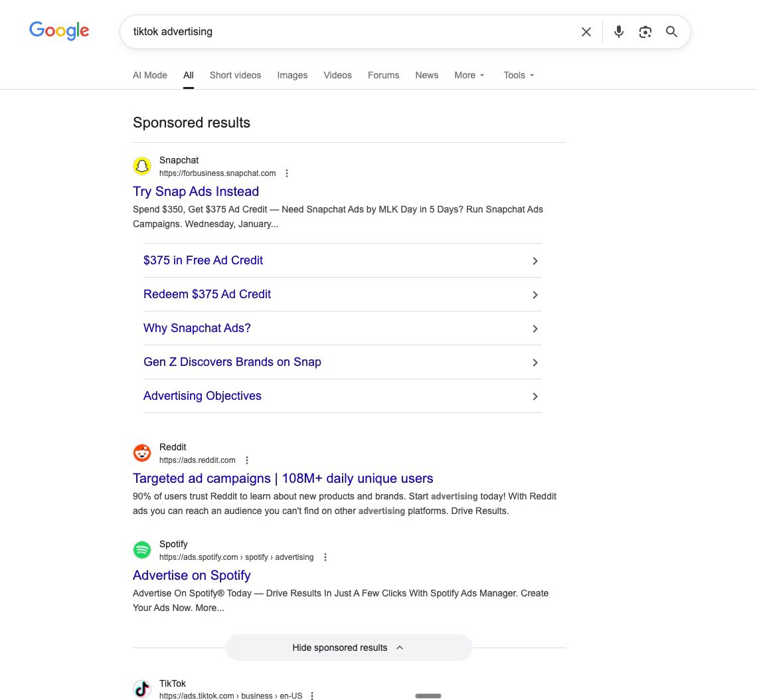Image resolution: width=757 pixels, height=700 pixels.
Task: Select the All tab
Action: pos(189,75)
